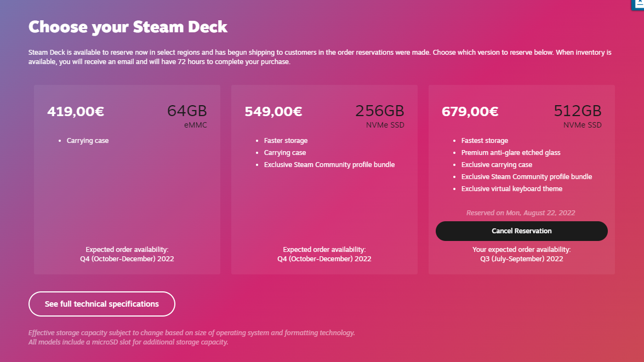Click the "Fastest storage" bullet item
This screenshot has width=644, height=362.
point(485,141)
